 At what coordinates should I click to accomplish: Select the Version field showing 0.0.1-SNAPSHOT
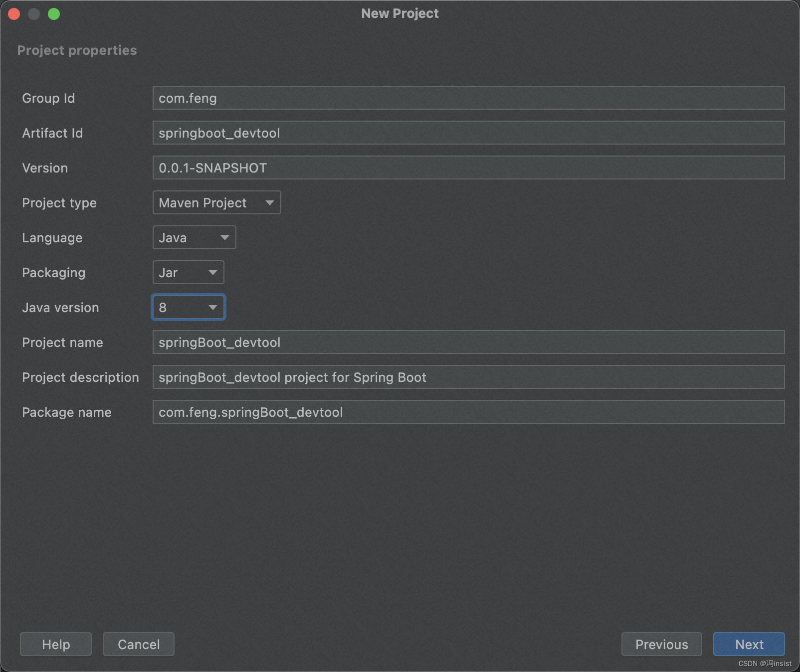coord(468,168)
